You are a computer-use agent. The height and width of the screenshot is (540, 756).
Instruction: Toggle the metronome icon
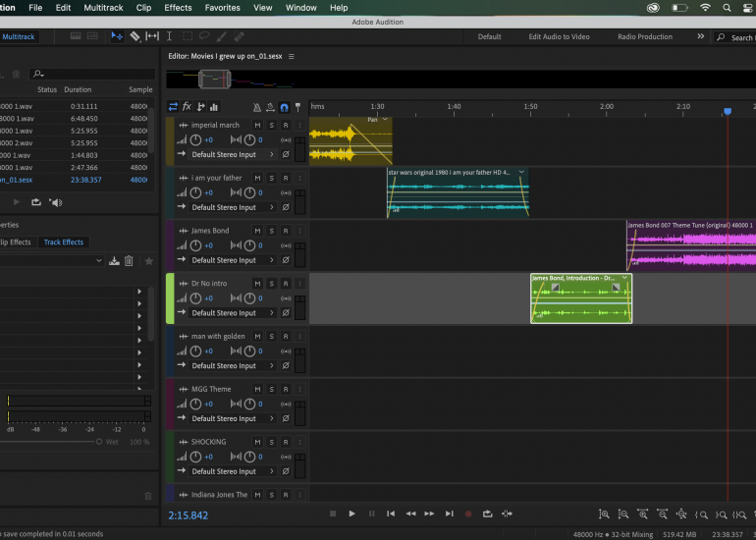pos(256,107)
